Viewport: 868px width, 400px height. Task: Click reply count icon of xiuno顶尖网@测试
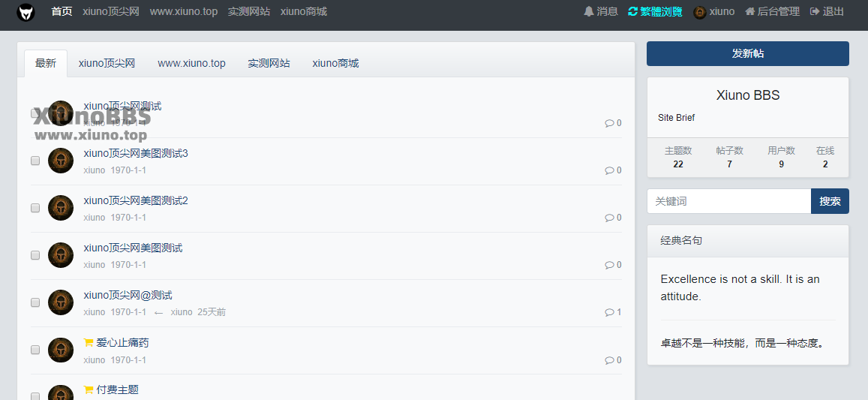coord(609,312)
